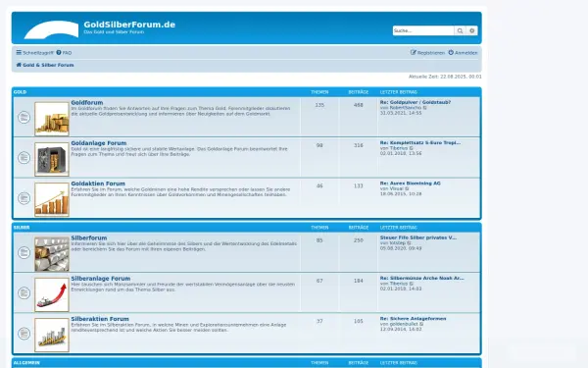
Task: Open the Goldaktien Forum title link
Action: (x=98, y=184)
